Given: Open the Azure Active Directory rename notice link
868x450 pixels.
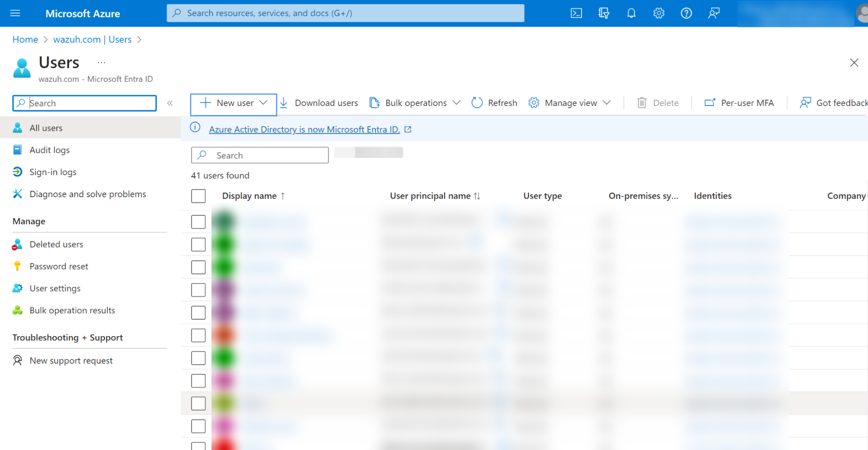Looking at the screenshot, I should [304, 129].
